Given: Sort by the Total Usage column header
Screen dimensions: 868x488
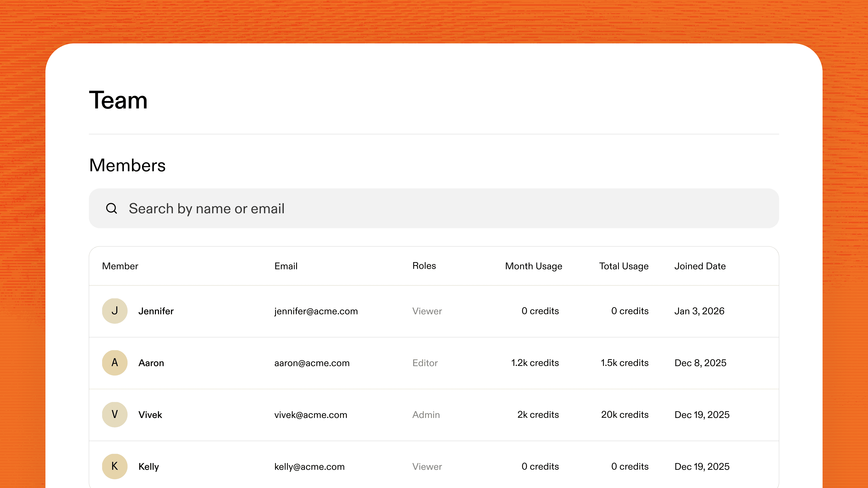Looking at the screenshot, I should pos(623,266).
